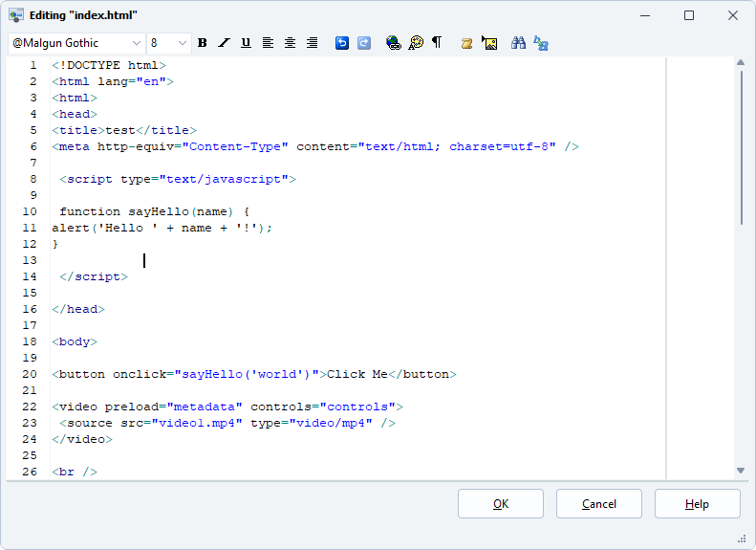
Task: Open the find and replace icon
Action: coord(541,43)
